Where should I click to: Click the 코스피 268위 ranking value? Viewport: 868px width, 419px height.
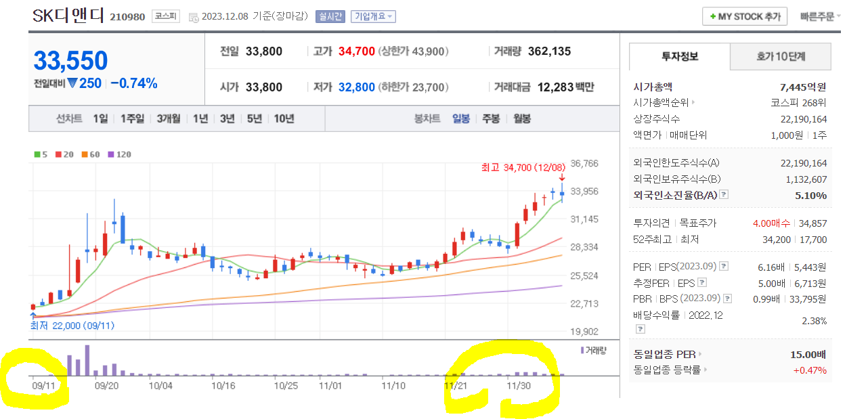(x=798, y=103)
